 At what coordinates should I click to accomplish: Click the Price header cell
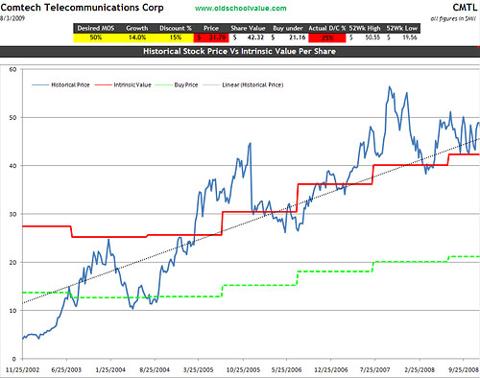click(x=211, y=28)
